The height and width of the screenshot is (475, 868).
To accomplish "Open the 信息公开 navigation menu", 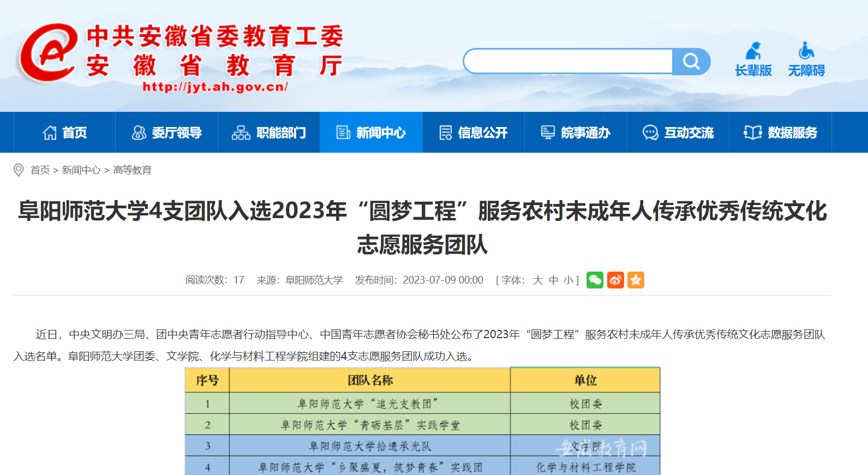I will 474,133.
